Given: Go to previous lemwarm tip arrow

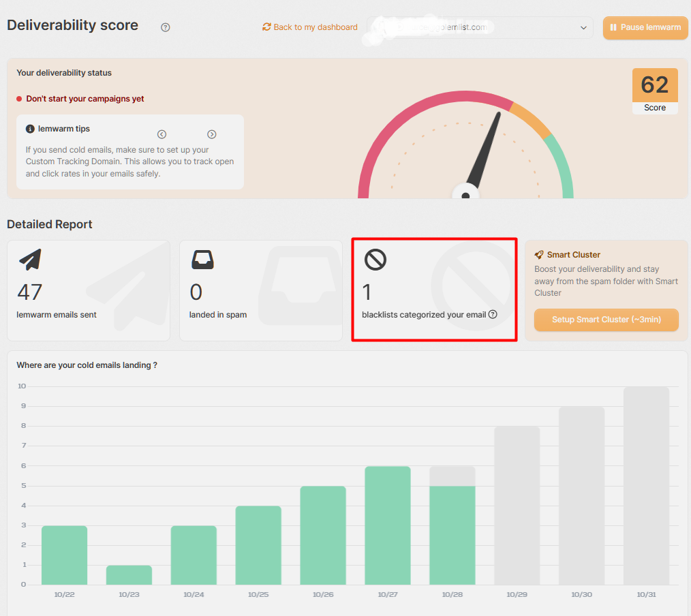Looking at the screenshot, I should point(162,134).
